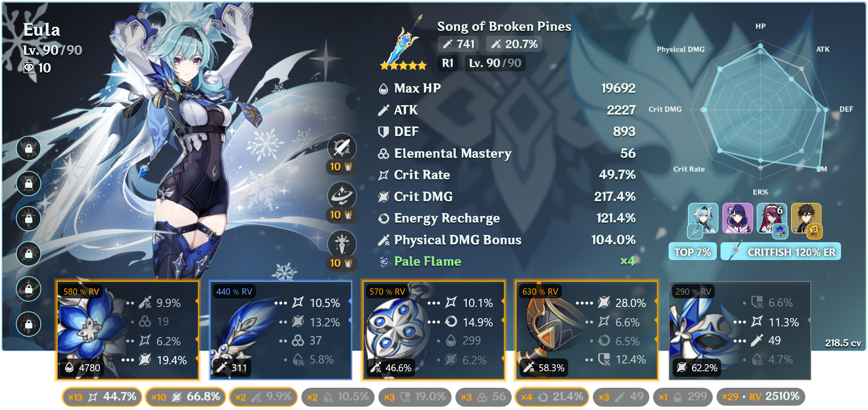This screenshot has height=410, width=868.
Task: Toggle the x4 Energy Recharge 21.4% pill
Action: click(552, 397)
